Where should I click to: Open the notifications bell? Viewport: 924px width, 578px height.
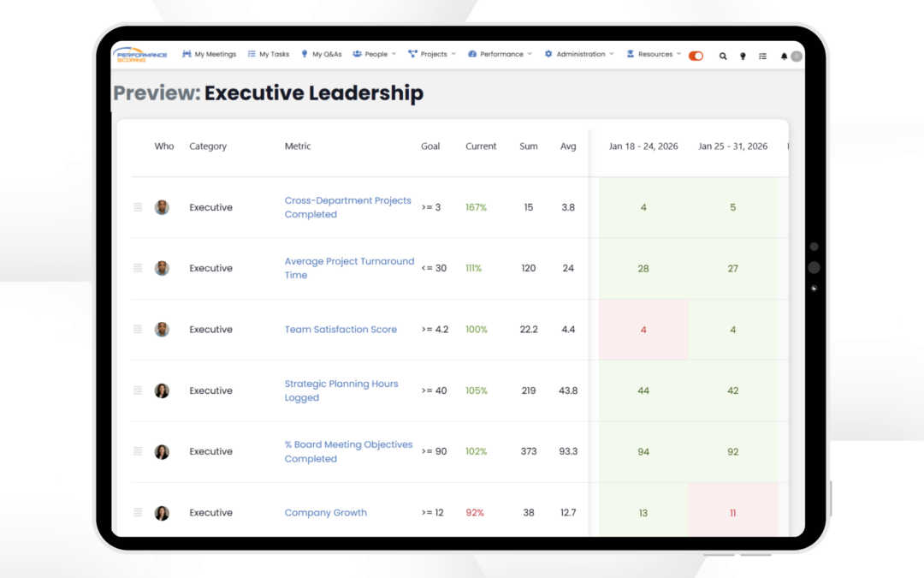785,55
